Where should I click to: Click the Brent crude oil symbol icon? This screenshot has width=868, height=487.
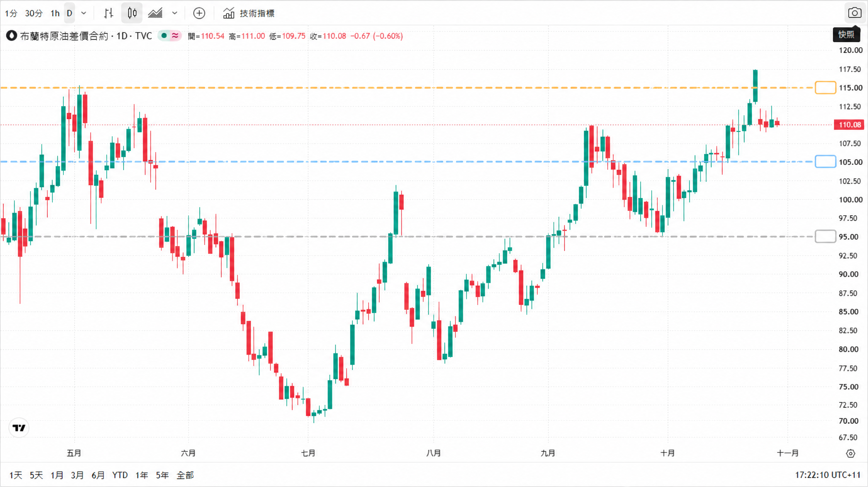coord(11,36)
